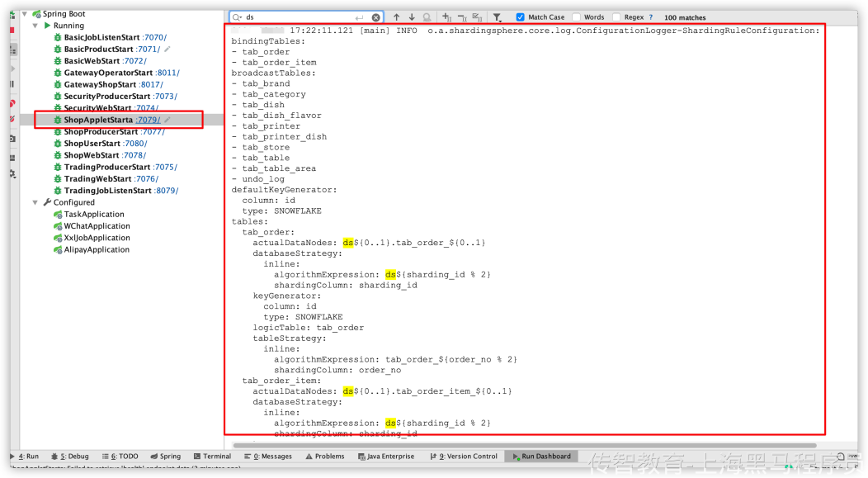Screen dimensions: 868x478
Task: Open the search filter funnel menu
Action: click(497, 17)
